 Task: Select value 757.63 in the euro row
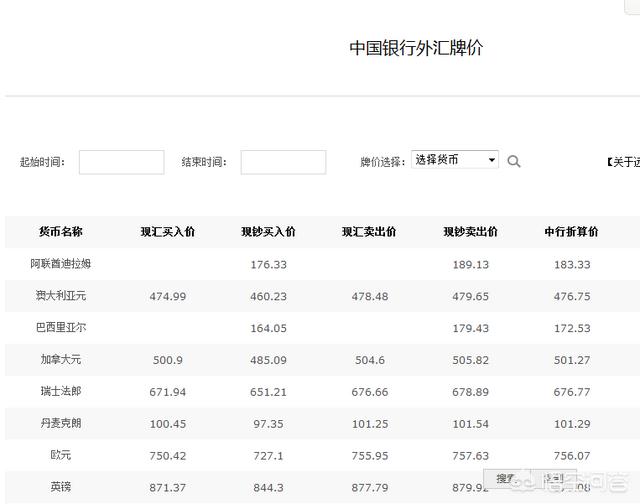[x=471, y=456]
